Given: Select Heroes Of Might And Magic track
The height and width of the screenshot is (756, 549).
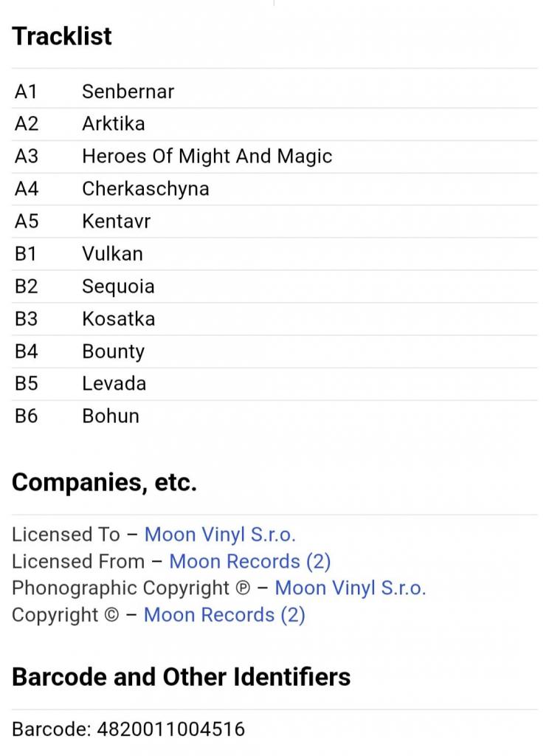Looking at the screenshot, I should pos(207,157).
